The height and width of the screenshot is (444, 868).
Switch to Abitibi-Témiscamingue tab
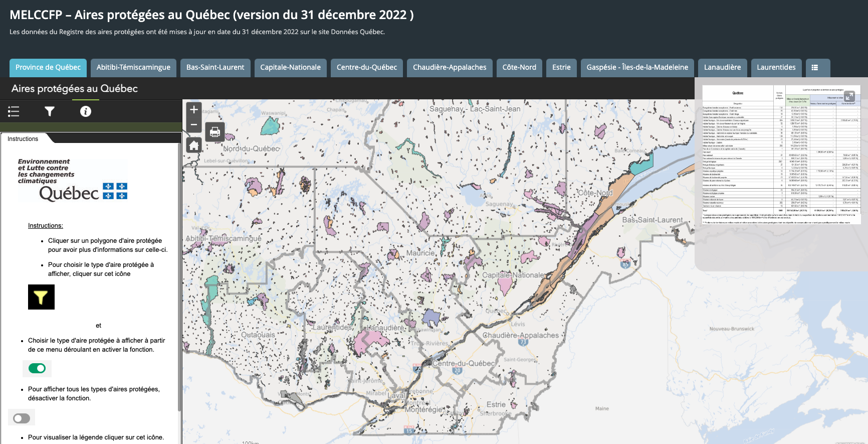click(133, 68)
